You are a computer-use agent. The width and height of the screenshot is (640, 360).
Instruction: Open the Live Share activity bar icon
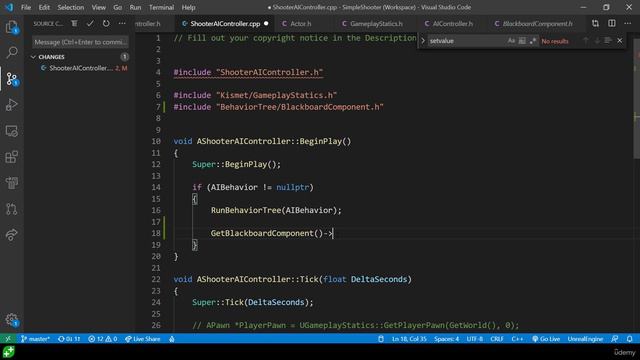pos(11,235)
